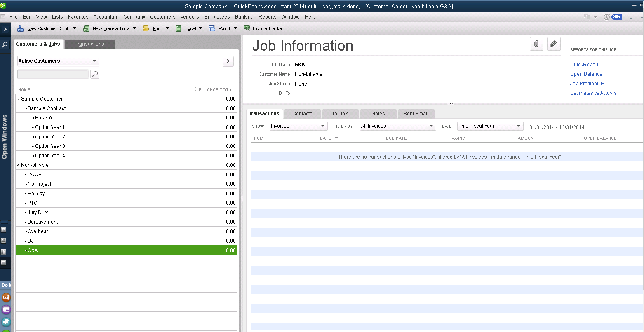Click the pencil edit job icon

(x=554, y=44)
